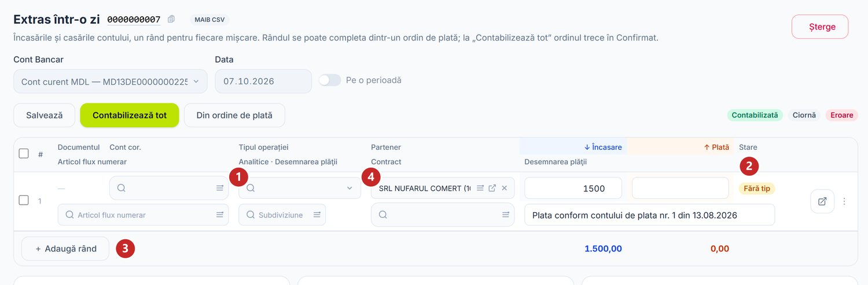The width and height of the screenshot is (868, 285).
Task: Click Contabilizează tot
Action: click(130, 115)
